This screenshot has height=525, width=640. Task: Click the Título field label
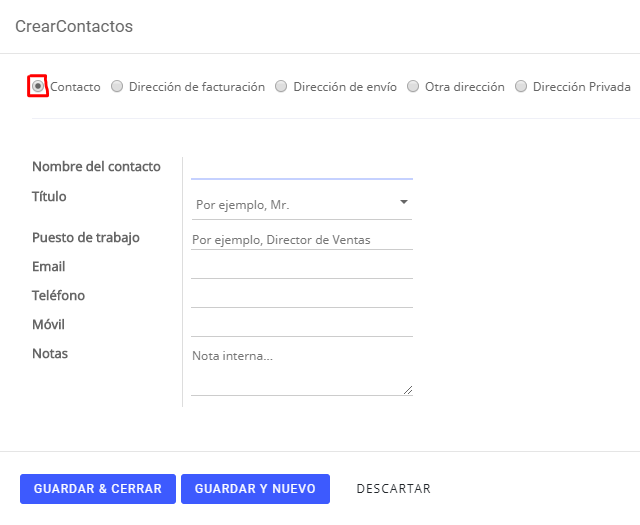[x=49, y=196]
